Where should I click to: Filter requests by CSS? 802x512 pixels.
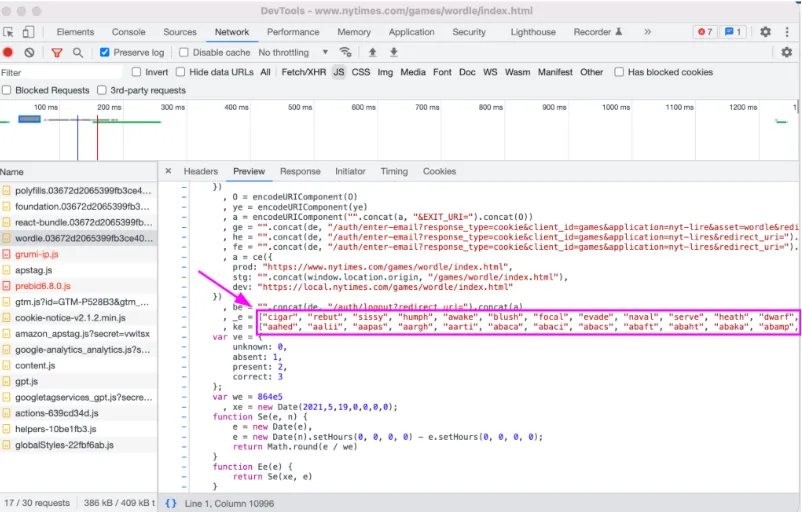point(361,72)
